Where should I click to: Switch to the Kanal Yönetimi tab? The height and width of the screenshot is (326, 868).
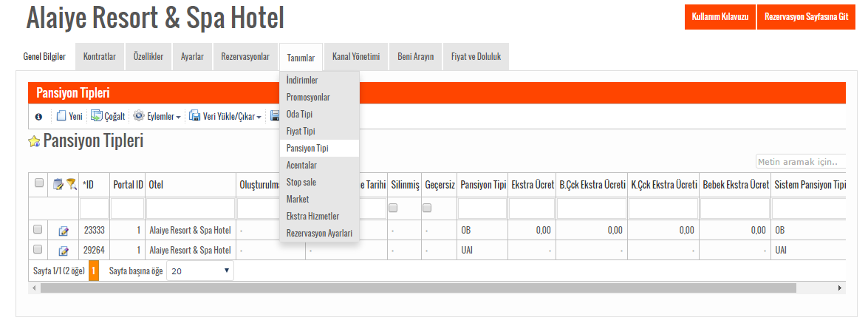[x=356, y=56]
